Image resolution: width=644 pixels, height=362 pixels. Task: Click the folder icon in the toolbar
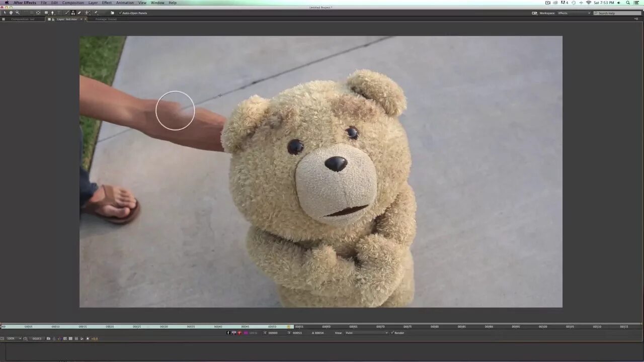(x=112, y=13)
